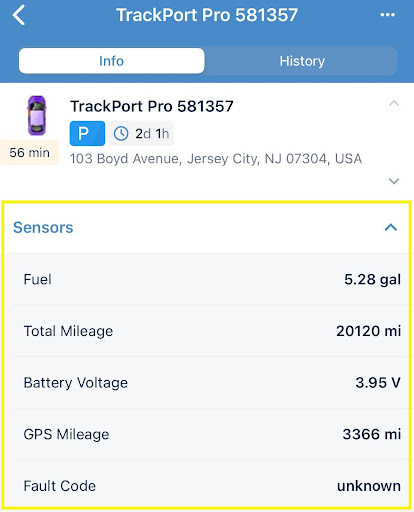Tap the purple car vehicle icon
Image resolution: width=414 pixels, height=512 pixels.
[37, 116]
